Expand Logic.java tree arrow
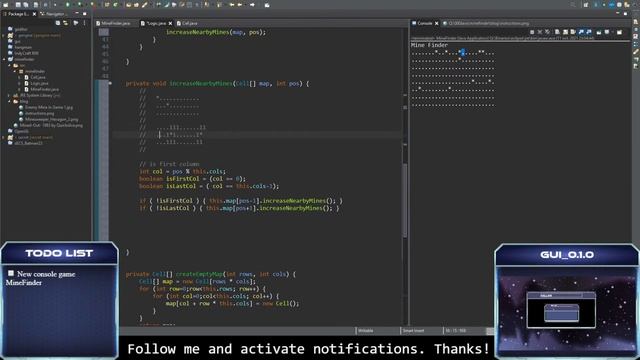Viewport: 640px width, 360px height. click(x=19, y=83)
